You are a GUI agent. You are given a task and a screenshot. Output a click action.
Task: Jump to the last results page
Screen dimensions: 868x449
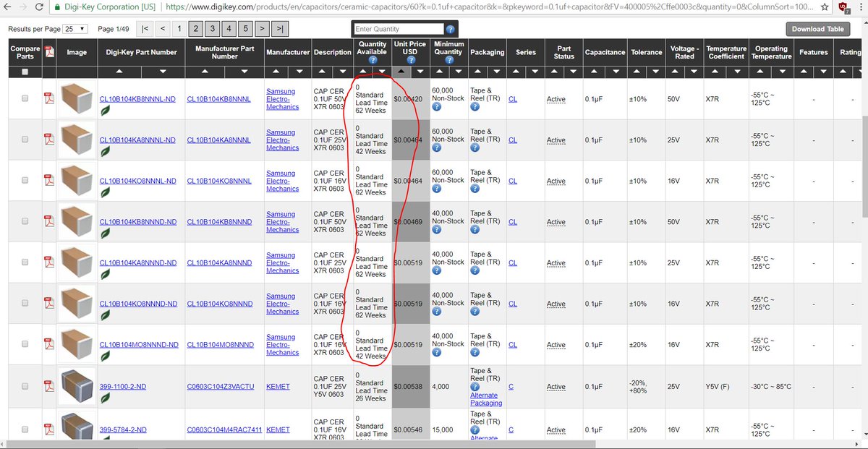pyautogui.click(x=280, y=29)
